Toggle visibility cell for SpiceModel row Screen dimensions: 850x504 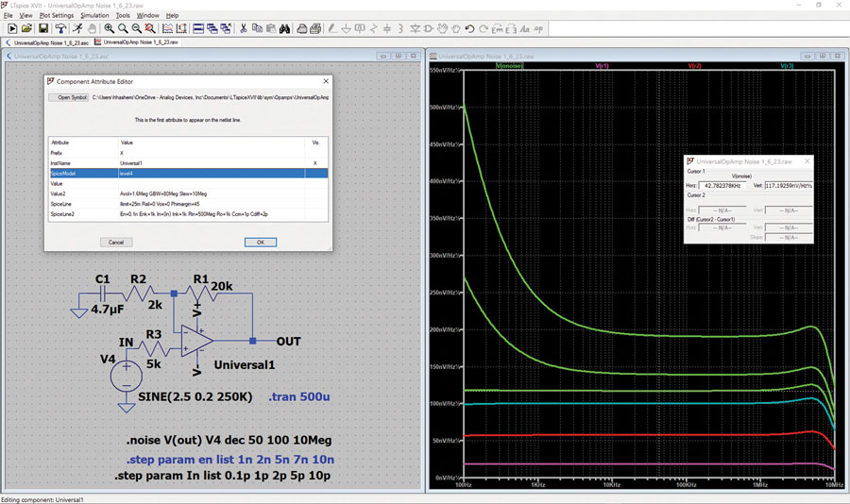coord(316,174)
